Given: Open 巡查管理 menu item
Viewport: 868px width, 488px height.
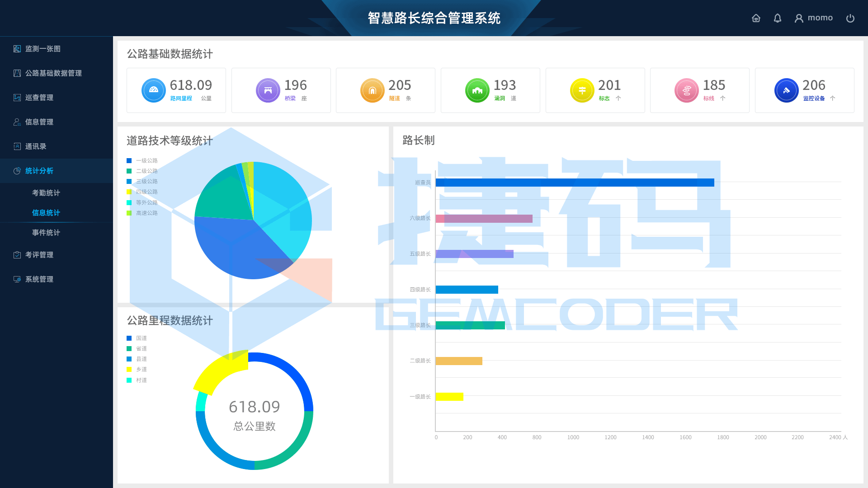Looking at the screenshot, I should (56, 98).
